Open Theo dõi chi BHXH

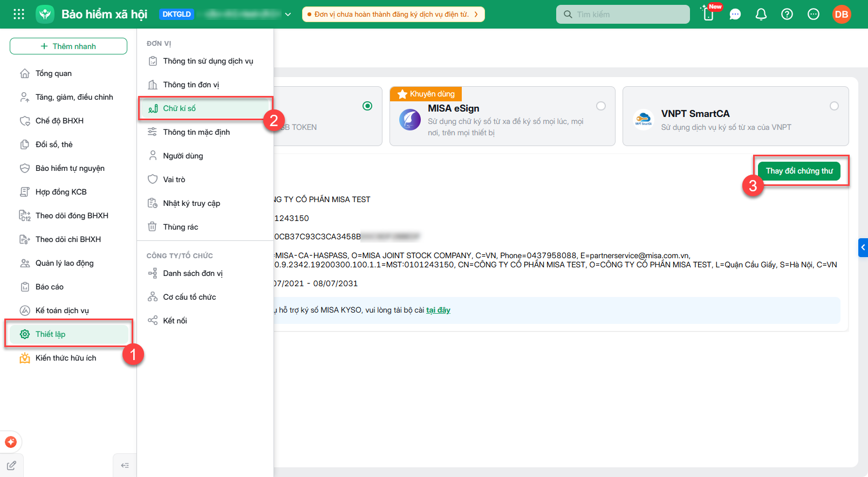tap(69, 239)
